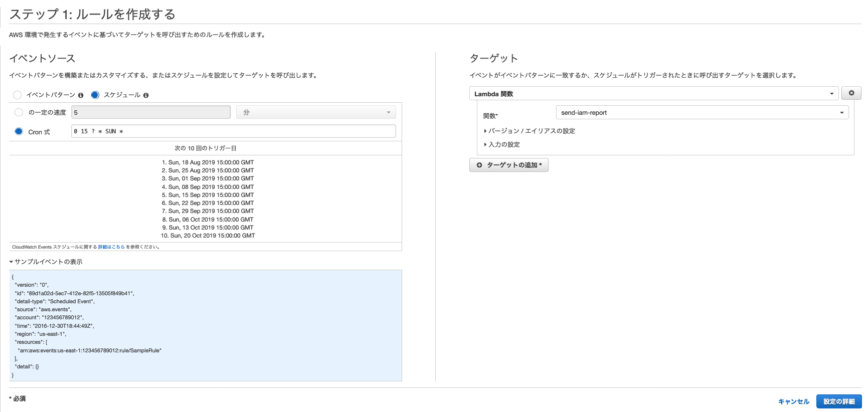
Task: Click the ステップ 1: ルールを作成する heading
Action: point(92,14)
